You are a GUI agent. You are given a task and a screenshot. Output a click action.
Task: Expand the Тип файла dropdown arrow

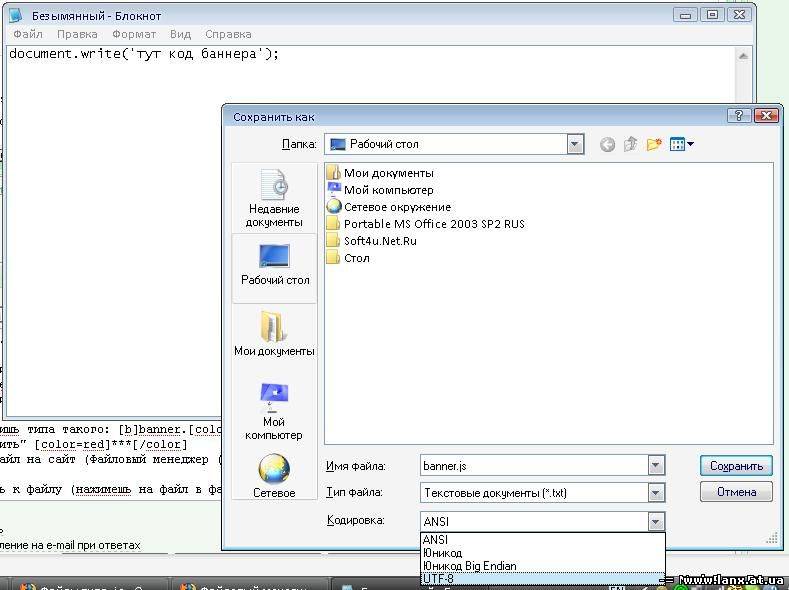click(x=655, y=493)
